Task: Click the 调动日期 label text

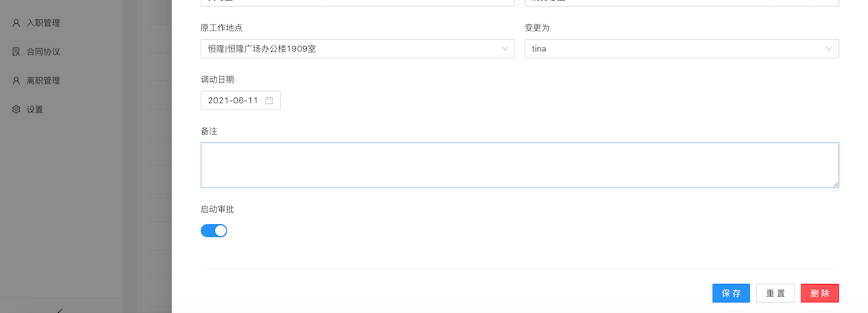Action: click(217, 80)
